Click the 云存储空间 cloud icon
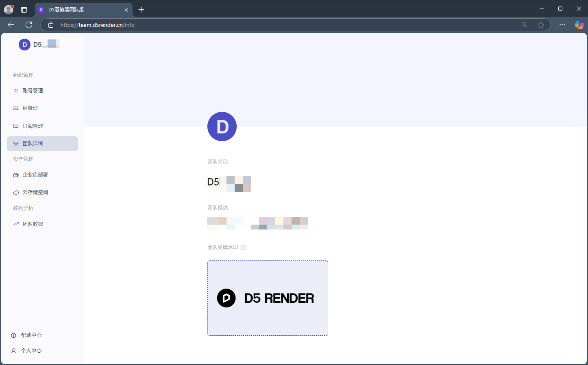The width and height of the screenshot is (588, 365). pyautogui.click(x=16, y=192)
